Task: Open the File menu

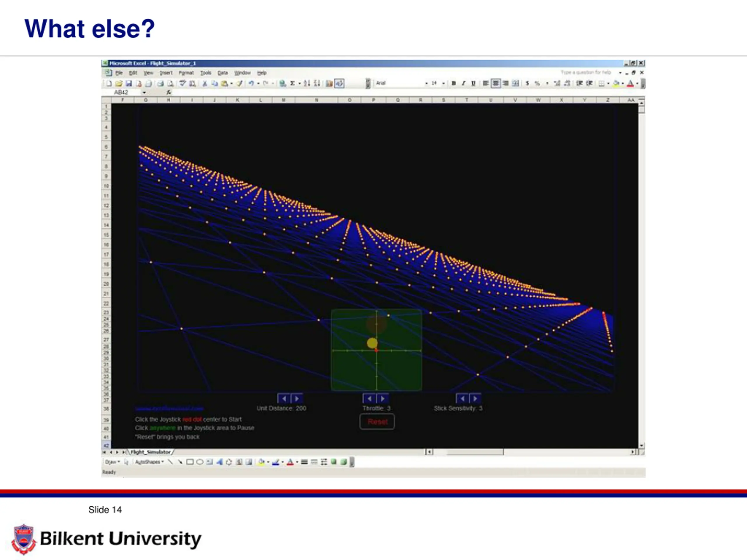Action: click(x=119, y=73)
